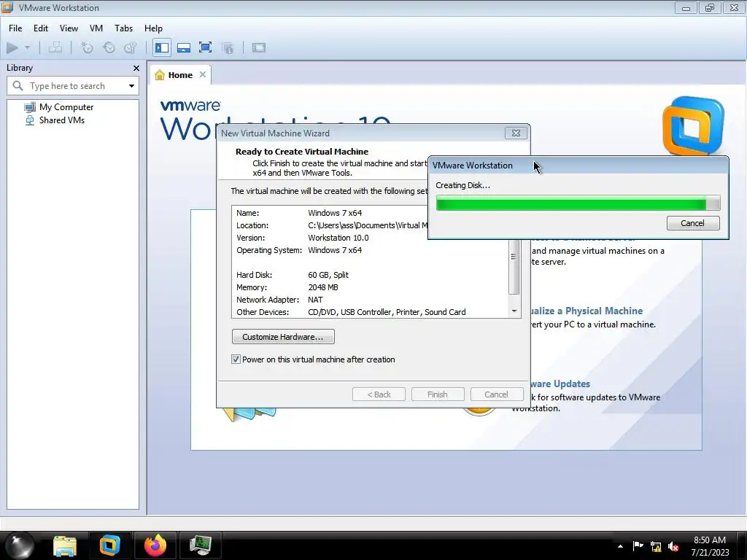Image resolution: width=747 pixels, height=560 pixels.
Task: Toggle the Show Library sidebar icon
Action: coord(162,47)
